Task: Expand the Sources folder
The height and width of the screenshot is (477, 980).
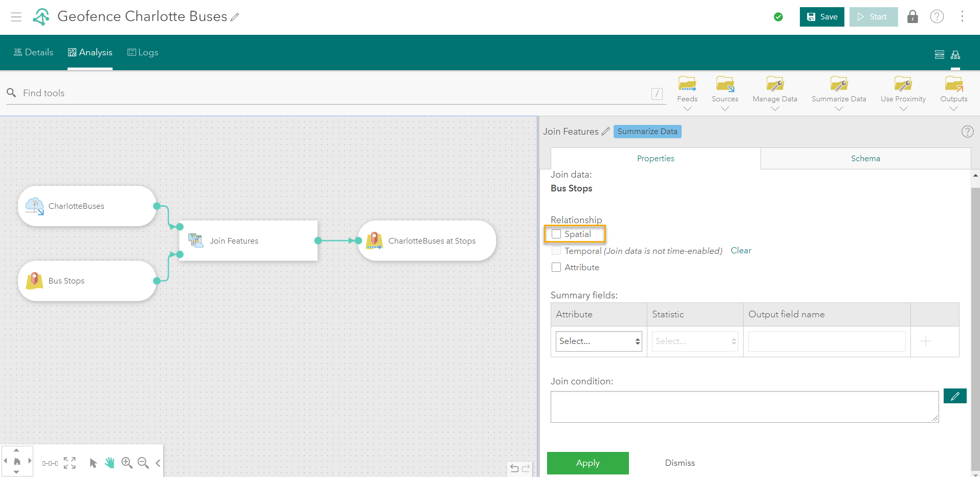Action: tap(725, 93)
